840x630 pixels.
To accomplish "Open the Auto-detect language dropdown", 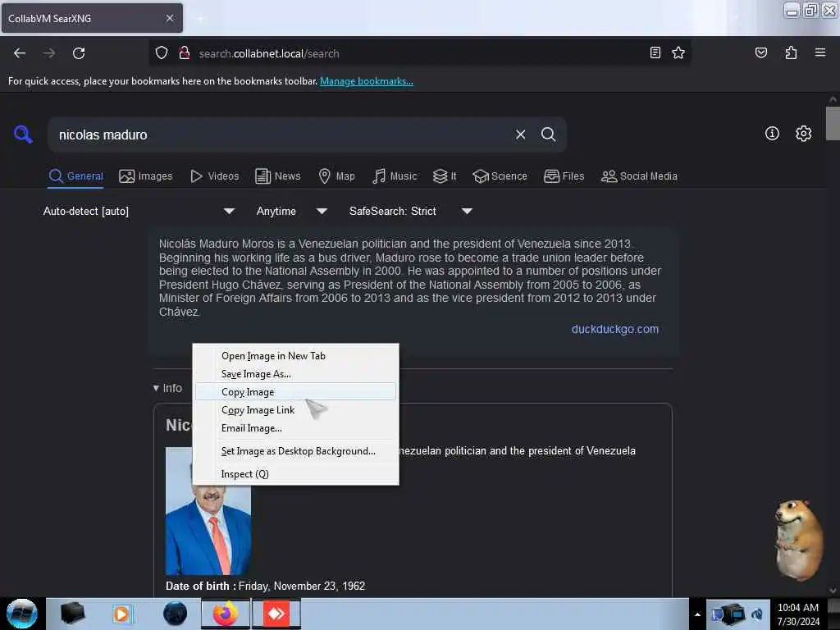I will [x=138, y=211].
